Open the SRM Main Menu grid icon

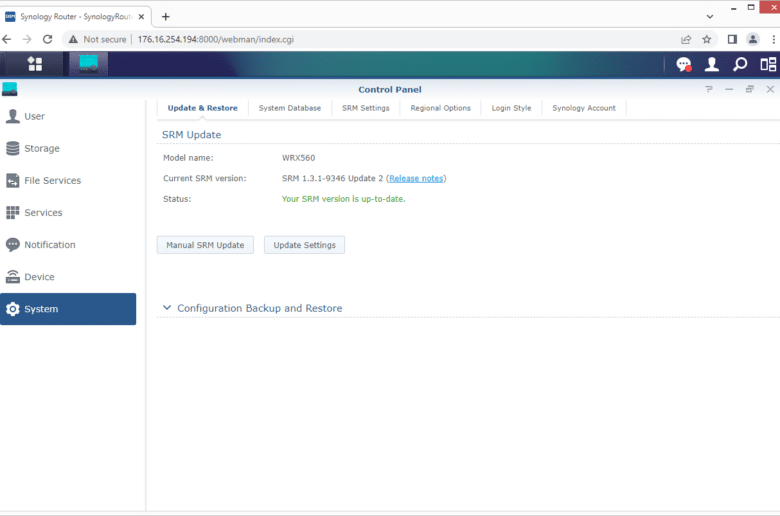point(35,64)
